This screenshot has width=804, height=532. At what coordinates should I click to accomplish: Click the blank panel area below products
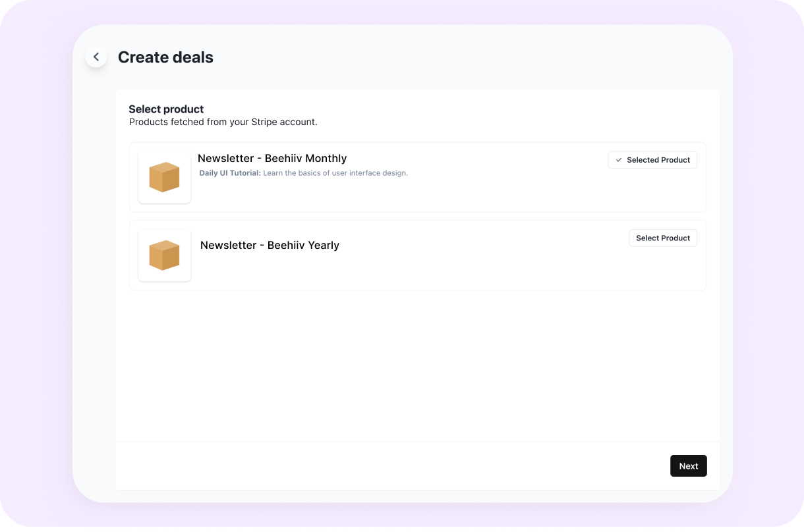[418, 365]
